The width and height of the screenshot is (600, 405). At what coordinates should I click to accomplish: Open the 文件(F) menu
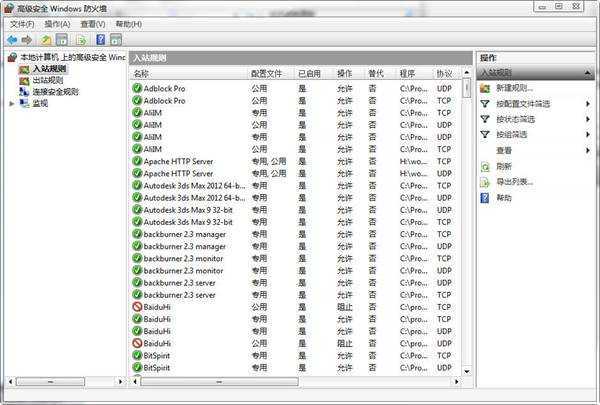point(22,24)
